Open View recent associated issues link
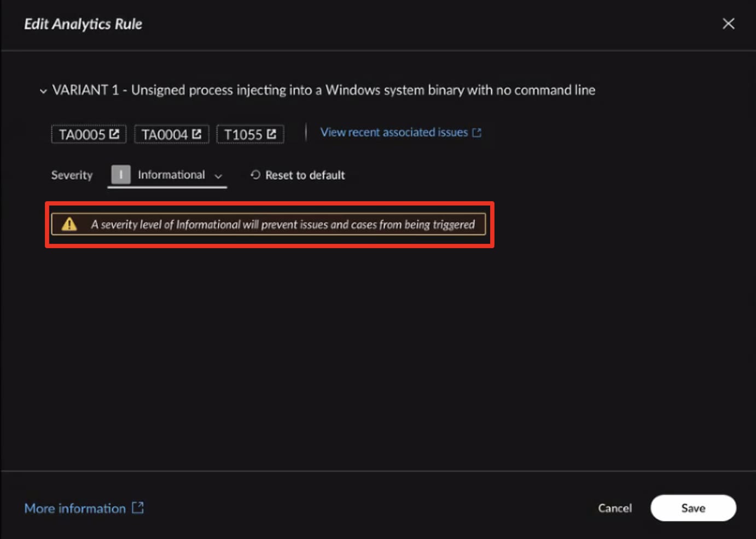This screenshot has width=756, height=539. pyautogui.click(x=394, y=132)
